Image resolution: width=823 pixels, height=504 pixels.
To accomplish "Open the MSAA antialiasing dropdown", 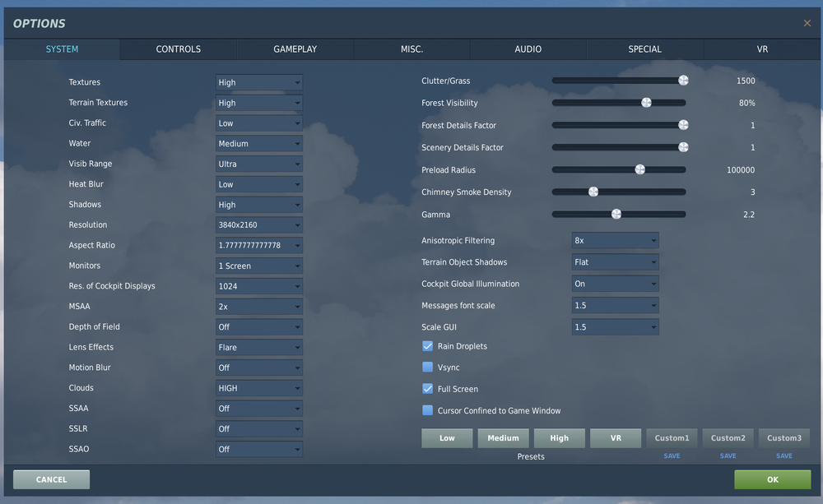I will pos(258,306).
